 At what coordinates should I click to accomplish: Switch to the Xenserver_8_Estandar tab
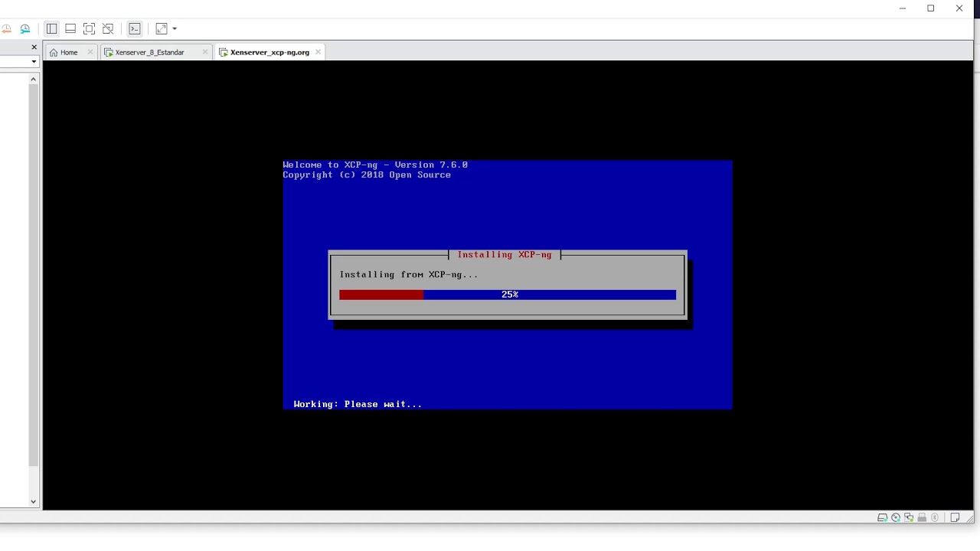click(150, 52)
